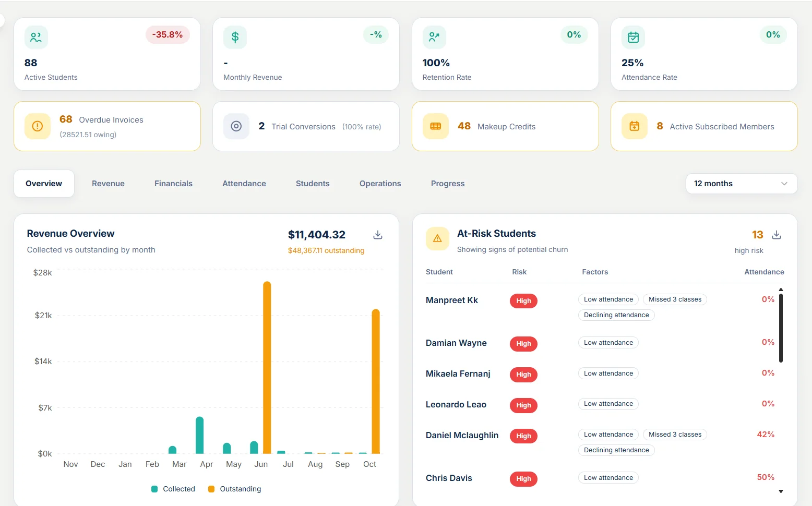Click the 68 Overdue Invoices card
The image size is (812, 506).
tap(107, 126)
